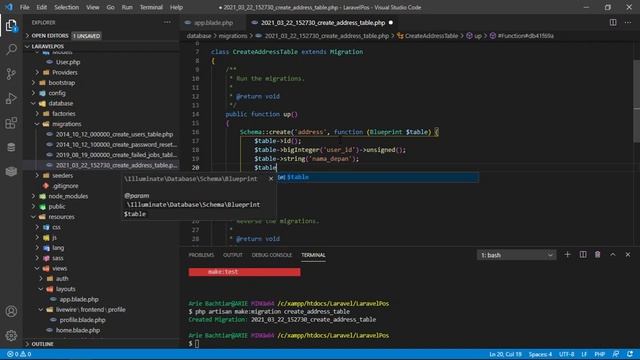Open the View menu

click(93, 7)
